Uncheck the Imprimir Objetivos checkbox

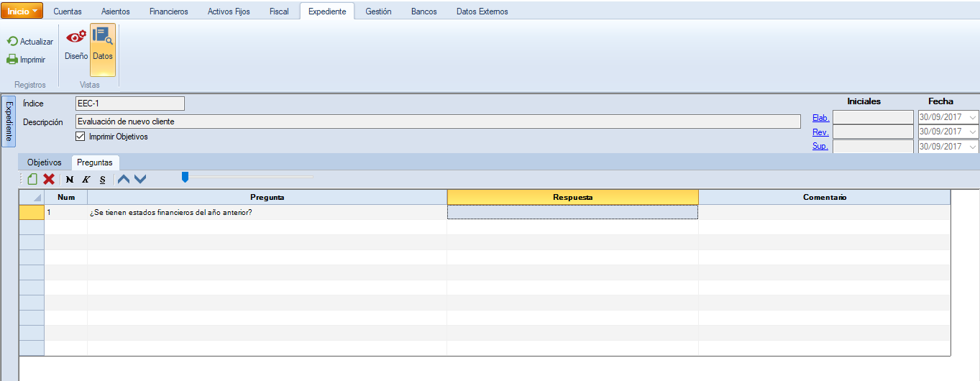pyautogui.click(x=81, y=137)
